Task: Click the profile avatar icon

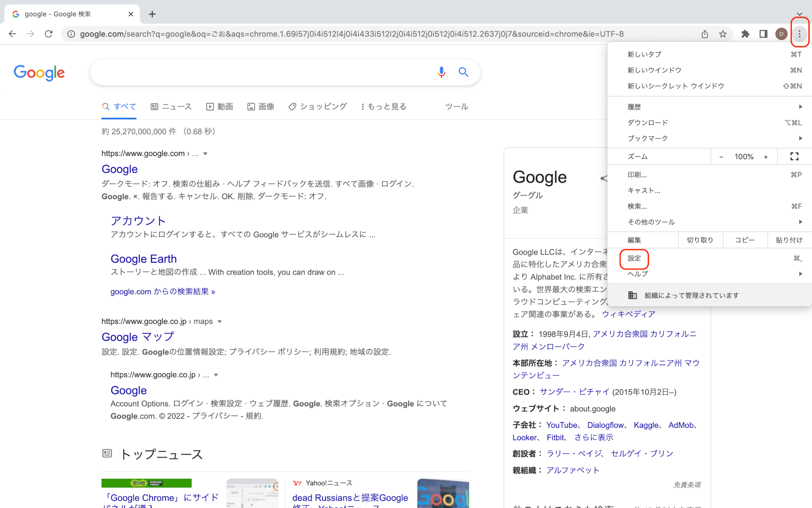Action: [x=781, y=34]
